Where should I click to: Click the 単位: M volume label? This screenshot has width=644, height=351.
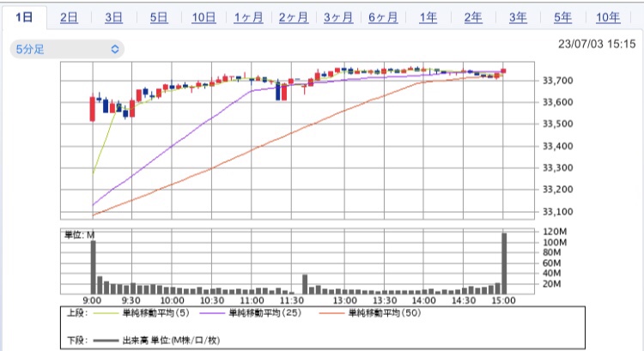tap(80, 235)
